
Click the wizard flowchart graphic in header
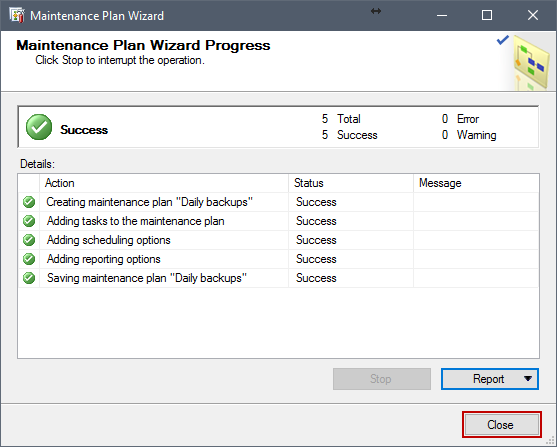tap(530, 63)
